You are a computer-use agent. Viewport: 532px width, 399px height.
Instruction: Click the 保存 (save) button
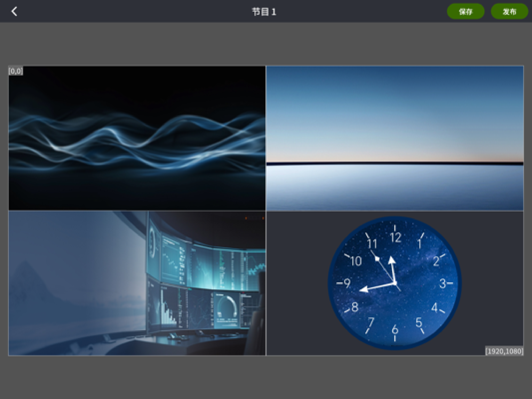coord(466,11)
